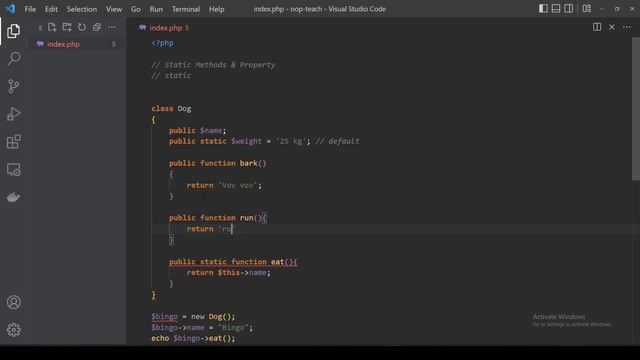Open the Accounts menu

coord(13,302)
